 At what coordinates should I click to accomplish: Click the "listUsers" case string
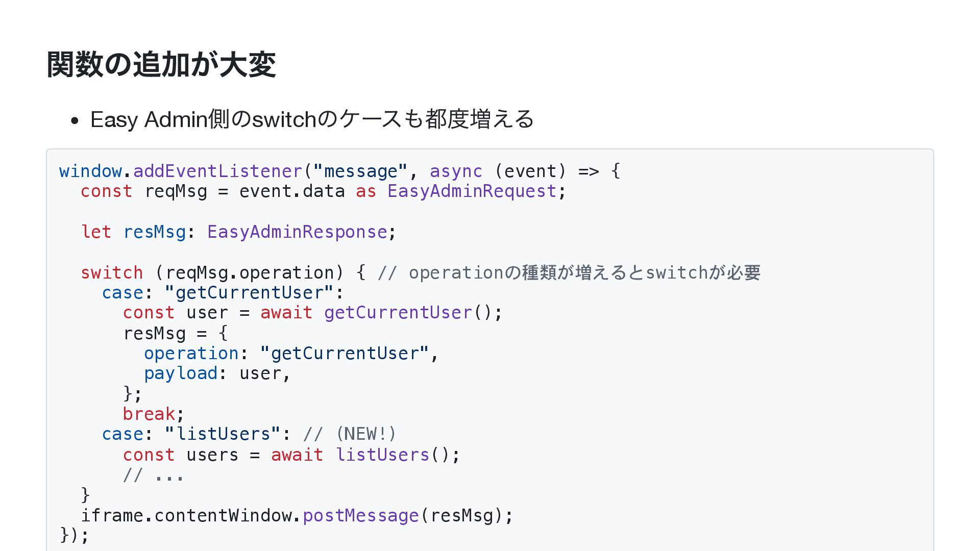223,434
